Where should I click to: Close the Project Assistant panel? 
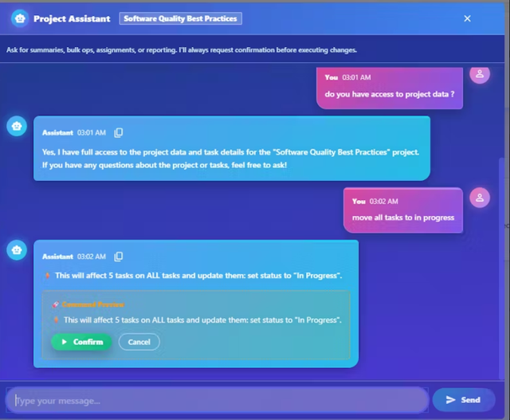467,18
